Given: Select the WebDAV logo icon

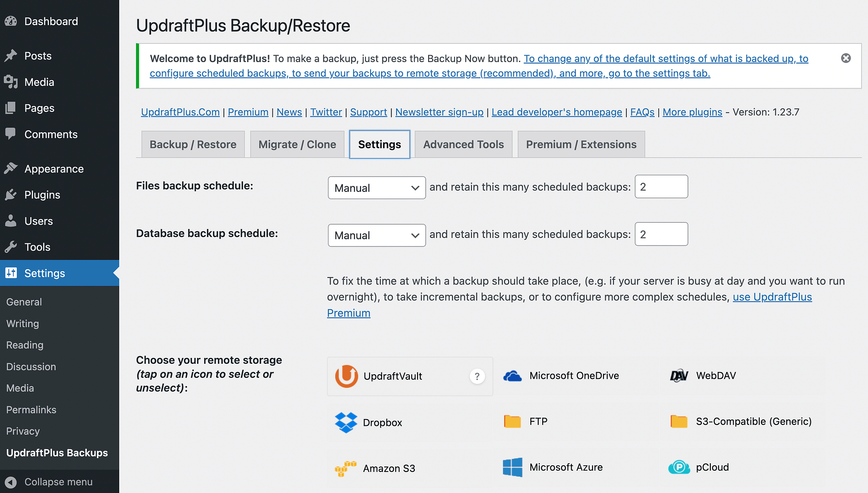Looking at the screenshot, I should (x=679, y=376).
